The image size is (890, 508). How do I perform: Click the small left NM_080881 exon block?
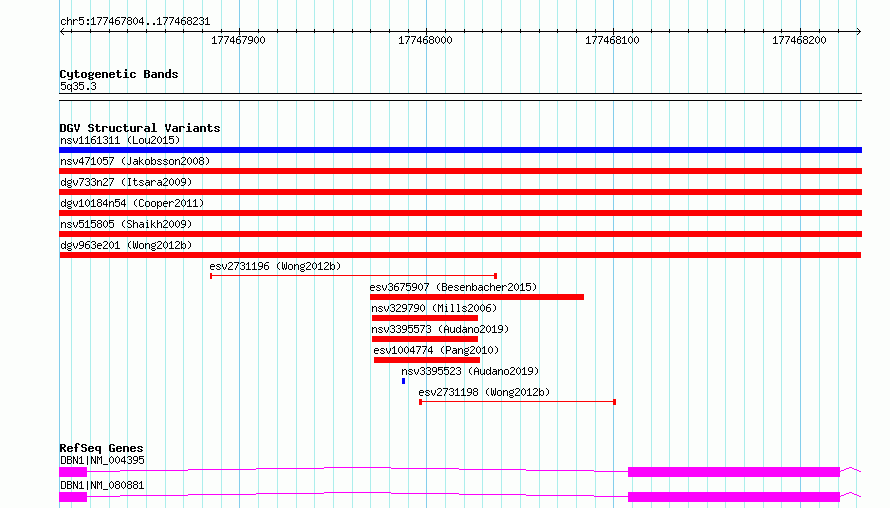73,497
